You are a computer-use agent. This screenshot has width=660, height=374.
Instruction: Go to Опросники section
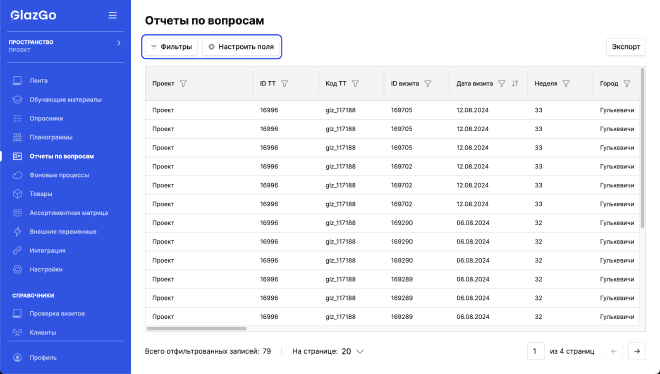tap(46, 119)
